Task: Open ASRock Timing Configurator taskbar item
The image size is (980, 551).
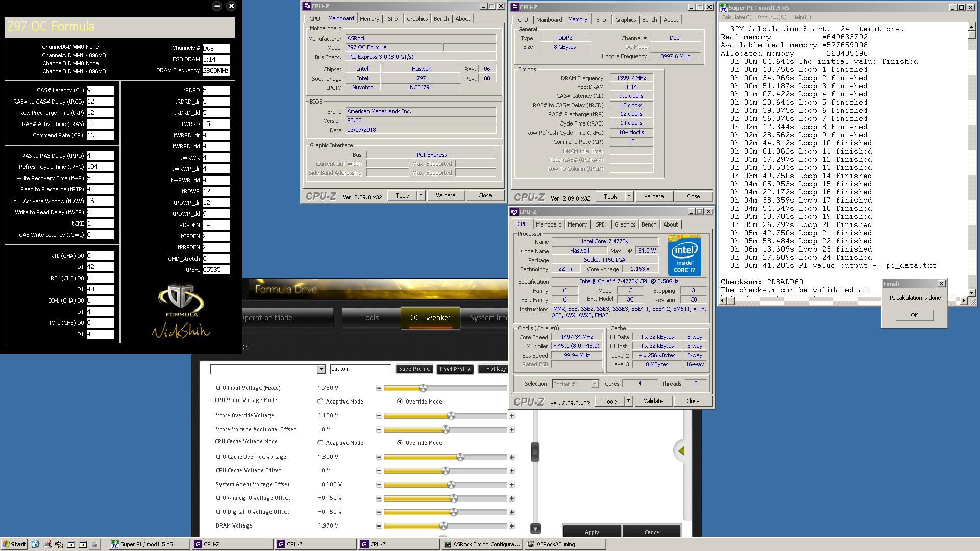Action: click(481, 544)
